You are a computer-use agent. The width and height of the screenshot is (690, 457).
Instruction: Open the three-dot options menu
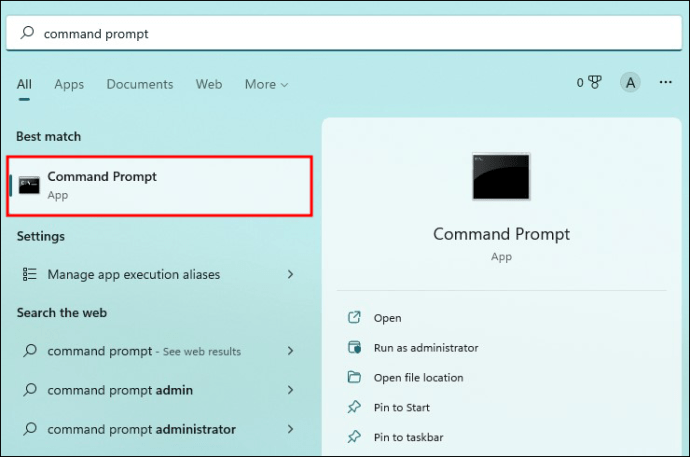[665, 82]
